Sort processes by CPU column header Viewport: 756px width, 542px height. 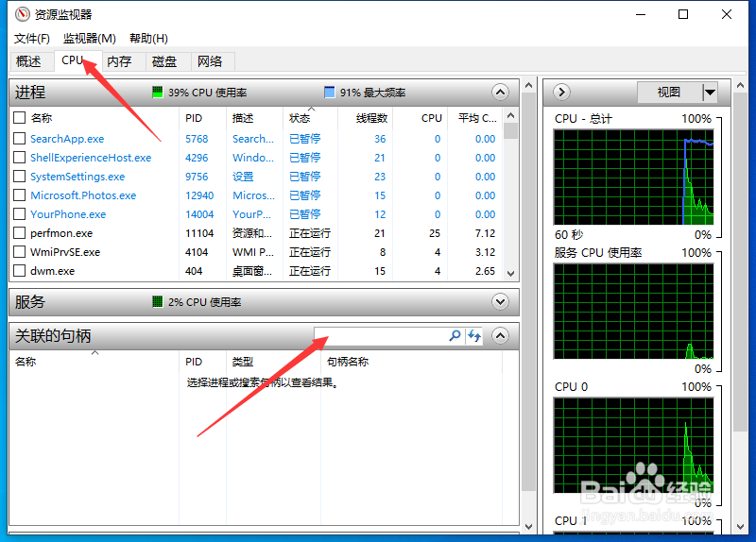tap(420, 118)
